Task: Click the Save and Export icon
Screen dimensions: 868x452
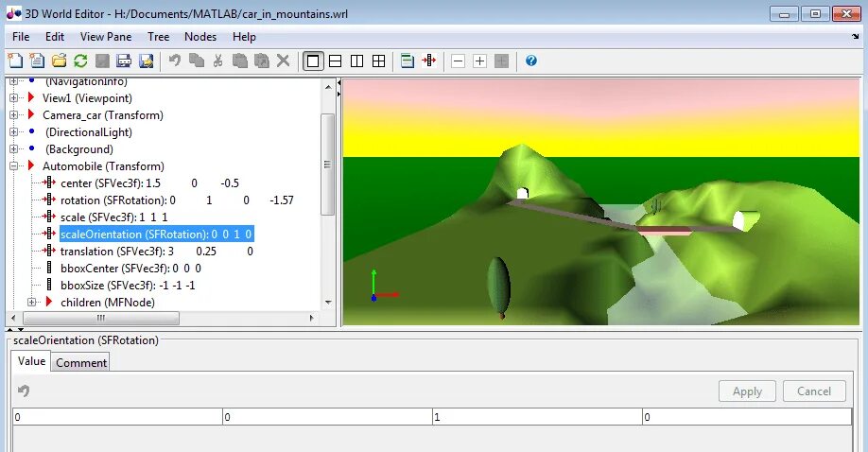Action: point(147,61)
